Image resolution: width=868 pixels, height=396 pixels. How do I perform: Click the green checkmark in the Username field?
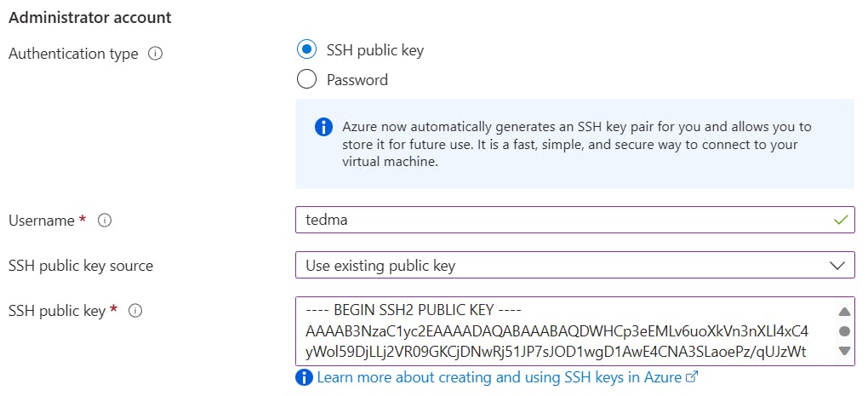click(841, 220)
